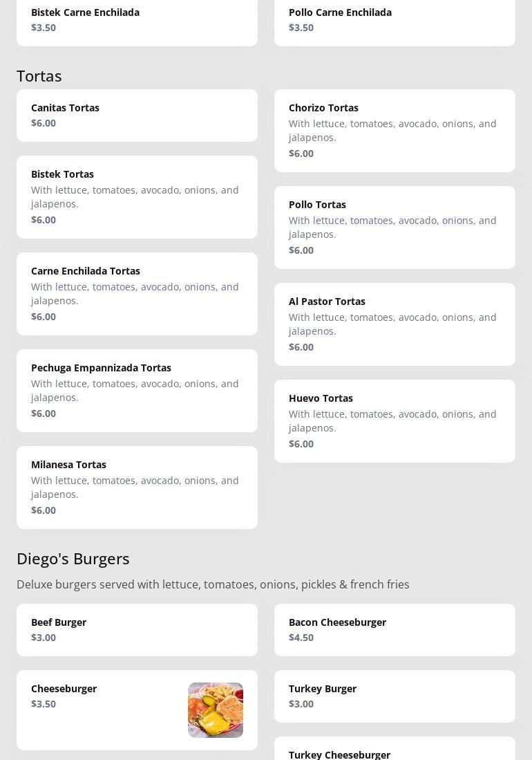Screen dimensions: 532x760
Task: Select Al Pastor Tortas
Action: (x=395, y=324)
